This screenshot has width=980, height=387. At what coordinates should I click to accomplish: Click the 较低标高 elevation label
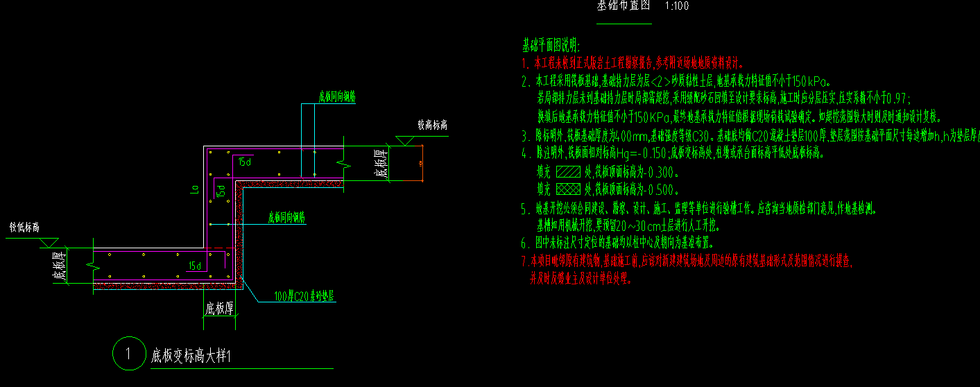tap(24, 227)
